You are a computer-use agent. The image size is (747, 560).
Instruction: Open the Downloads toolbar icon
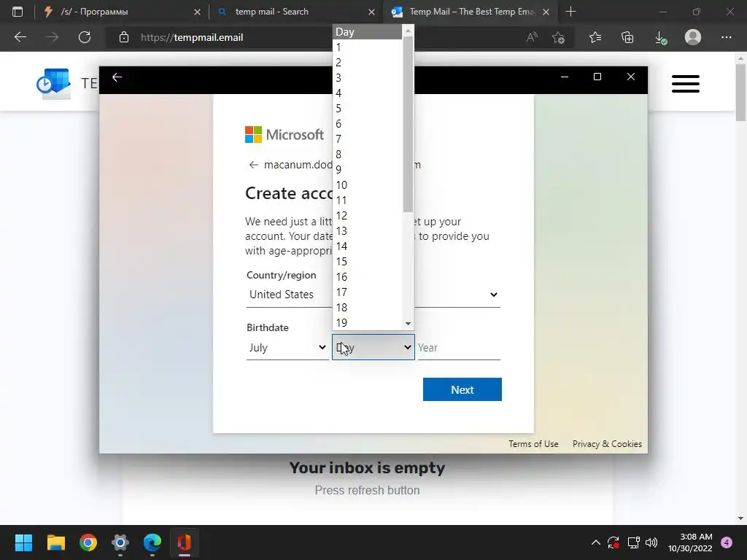point(660,37)
